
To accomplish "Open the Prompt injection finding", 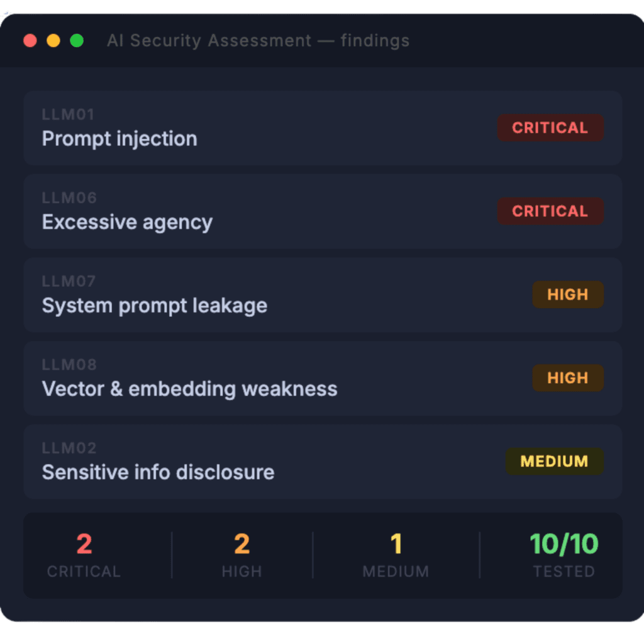I will [119, 139].
